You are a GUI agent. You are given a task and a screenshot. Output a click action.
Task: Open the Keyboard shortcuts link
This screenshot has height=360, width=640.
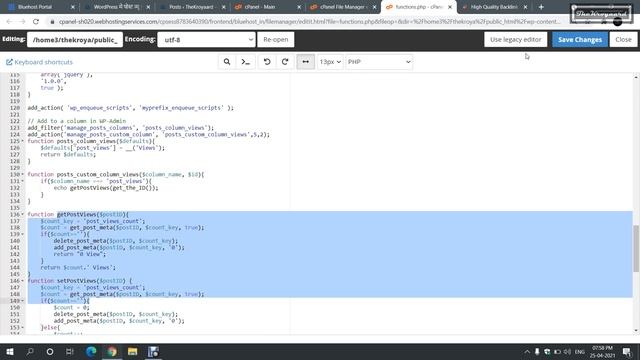pyautogui.click(x=39, y=62)
